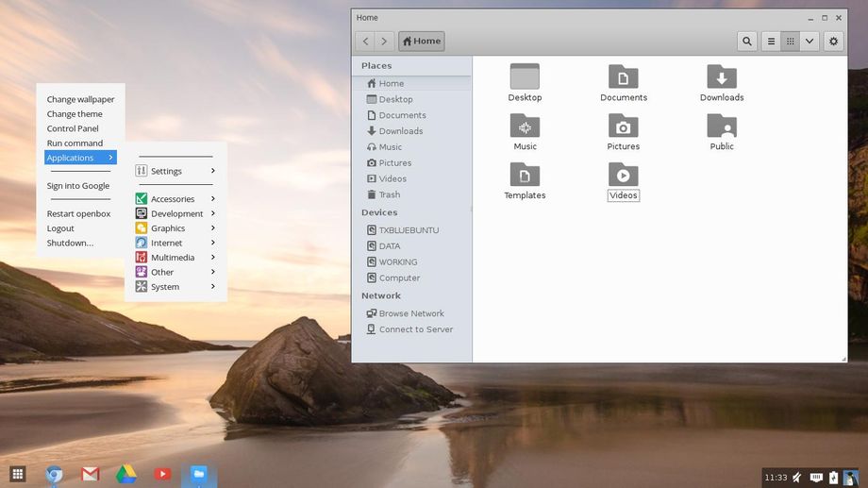Open view options dropdown arrow
This screenshot has width=868, height=488.
point(810,41)
